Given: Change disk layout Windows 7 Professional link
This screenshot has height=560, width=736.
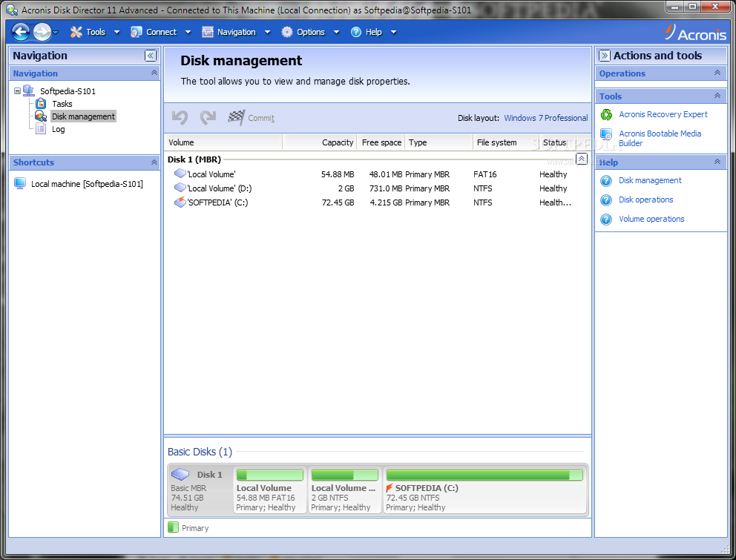Looking at the screenshot, I should [545, 118].
